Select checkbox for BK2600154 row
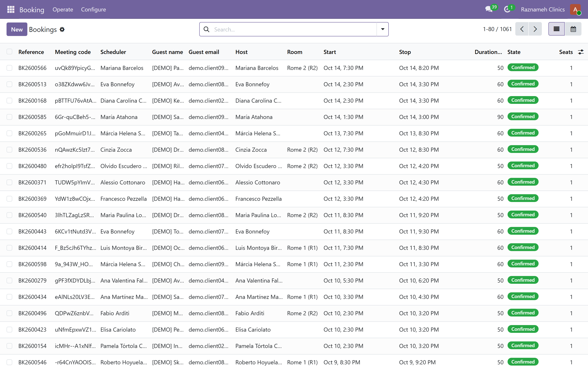Viewport: 588px width, 368px height. (9, 346)
